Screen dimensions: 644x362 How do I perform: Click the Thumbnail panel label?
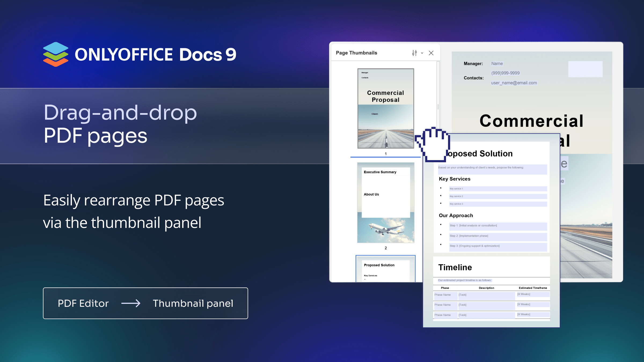point(193,303)
